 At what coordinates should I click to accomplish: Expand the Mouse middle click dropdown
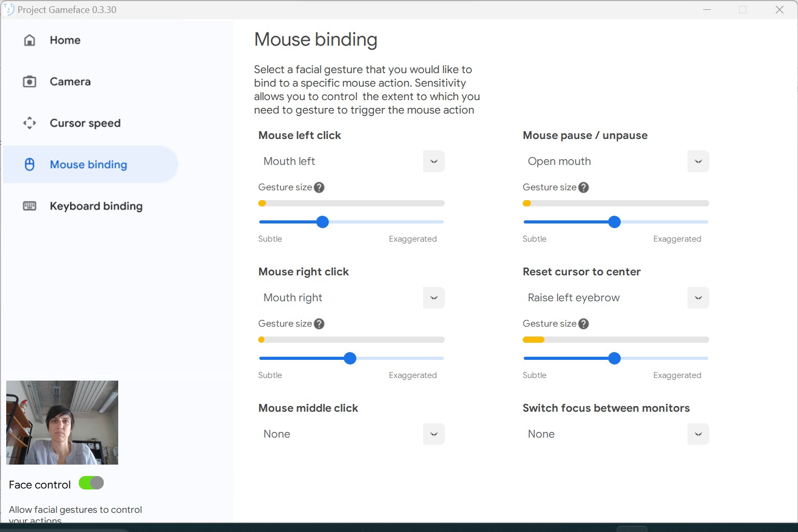click(x=433, y=435)
